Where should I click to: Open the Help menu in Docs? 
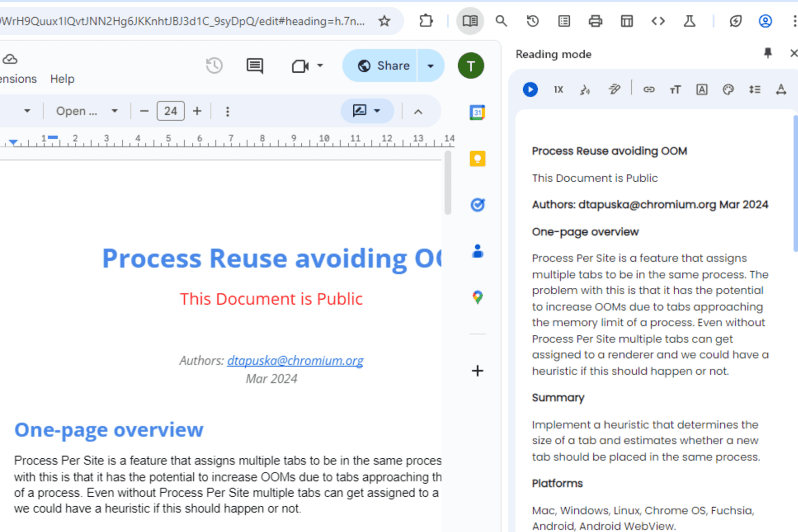click(x=62, y=79)
